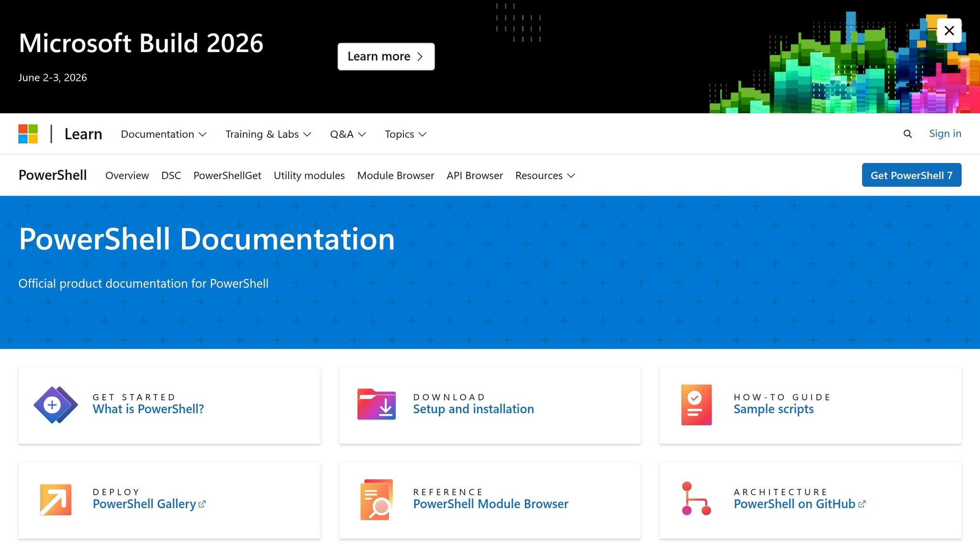Click the Setup and installation folder icon
The image size is (980, 551).
coord(376,405)
